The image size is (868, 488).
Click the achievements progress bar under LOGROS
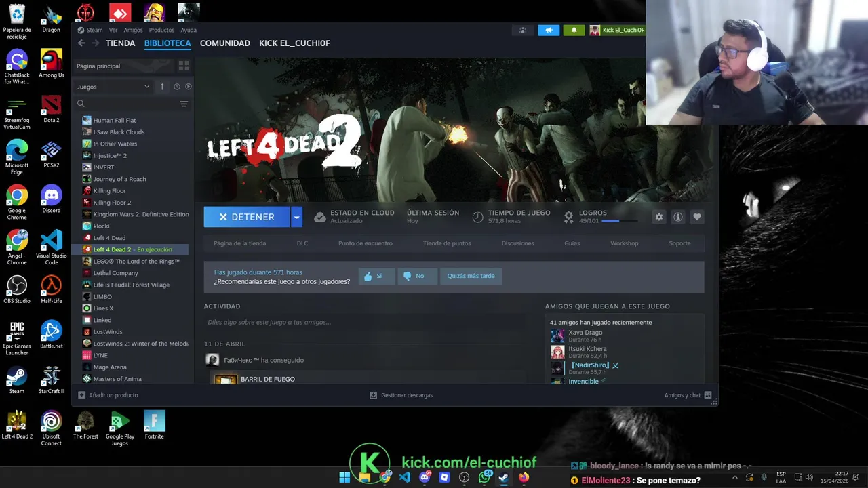[619, 221]
